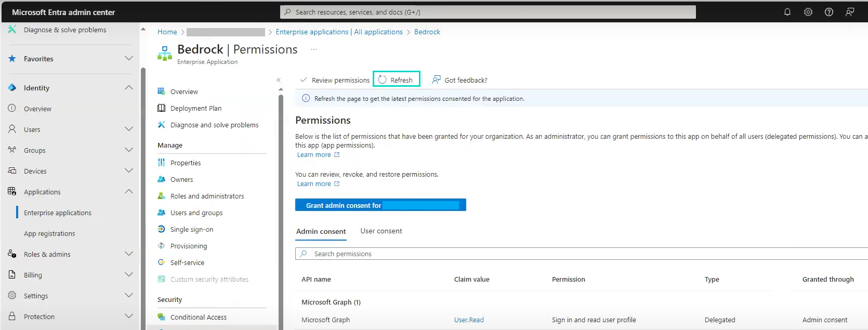Click the Protection lock icon
868x330 pixels.
click(12, 316)
